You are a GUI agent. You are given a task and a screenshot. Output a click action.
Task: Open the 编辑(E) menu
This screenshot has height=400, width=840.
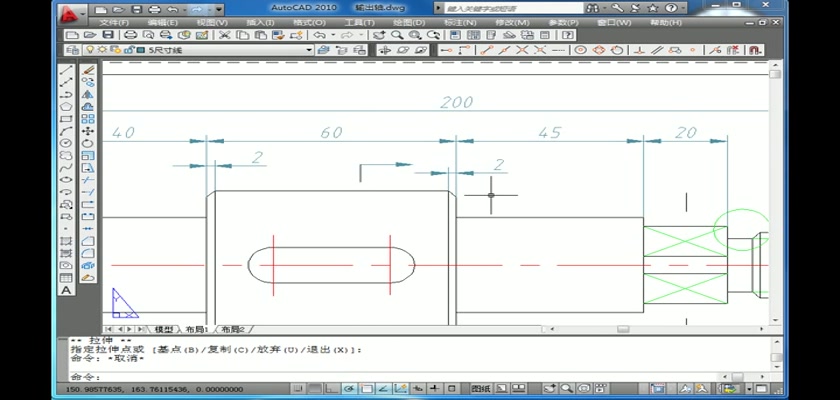point(162,22)
